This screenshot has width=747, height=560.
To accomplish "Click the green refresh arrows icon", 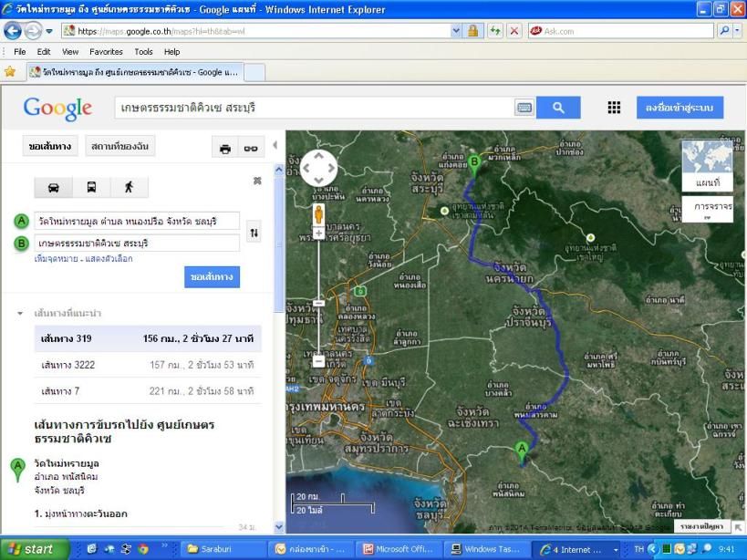I will pyautogui.click(x=495, y=31).
